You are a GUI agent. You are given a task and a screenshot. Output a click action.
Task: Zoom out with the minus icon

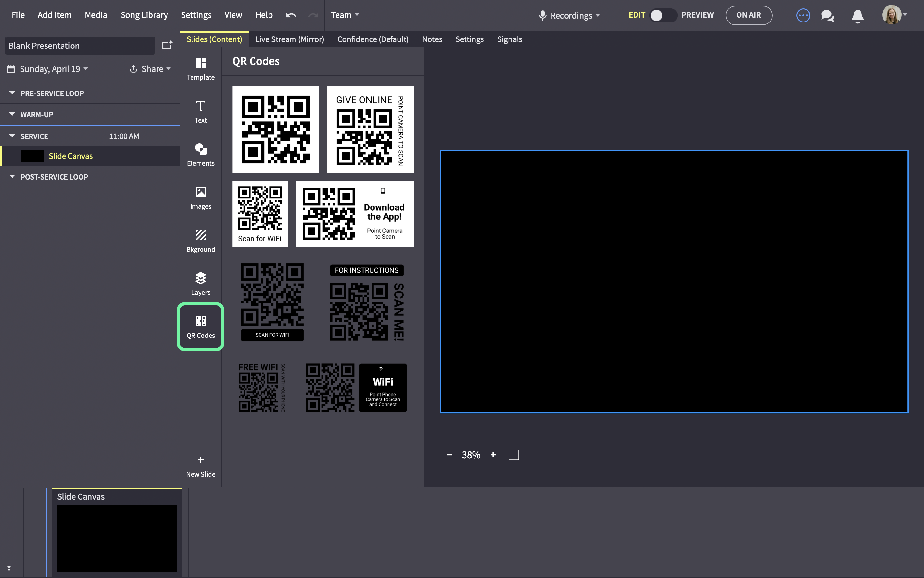pyautogui.click(x=449, y=454)
